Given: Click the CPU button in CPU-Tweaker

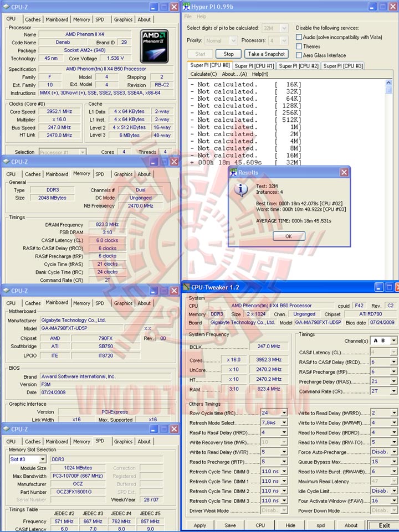Looking at the screenshot, I should tap(260, 525).
